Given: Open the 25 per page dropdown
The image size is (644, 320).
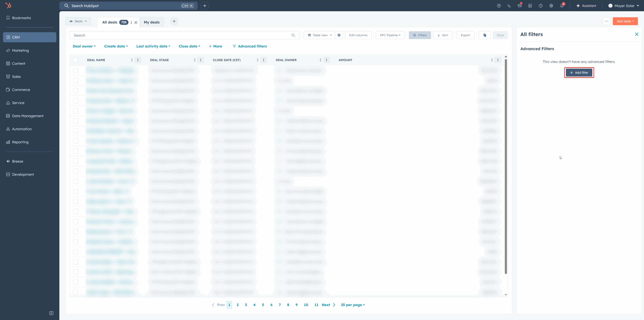Looking at the screenshot, I should click(x=353, y=305).
